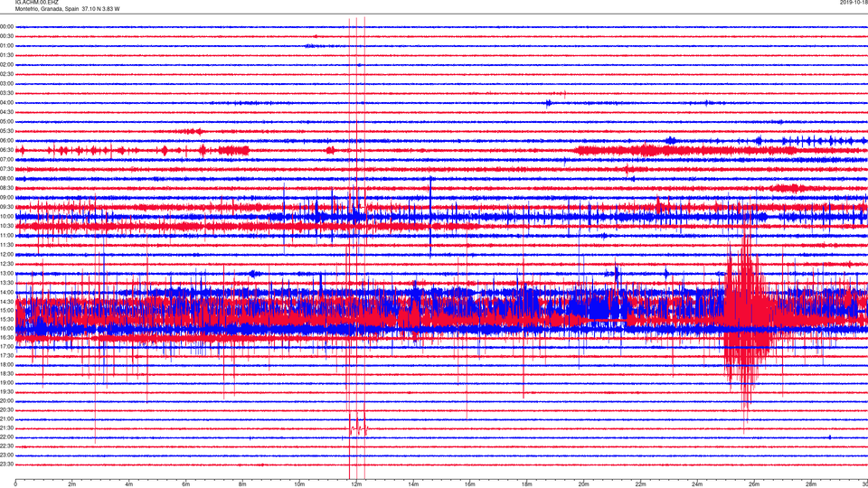Select the 13:00 row label
This screenshot has height=488, width=868.
[7, 274]
